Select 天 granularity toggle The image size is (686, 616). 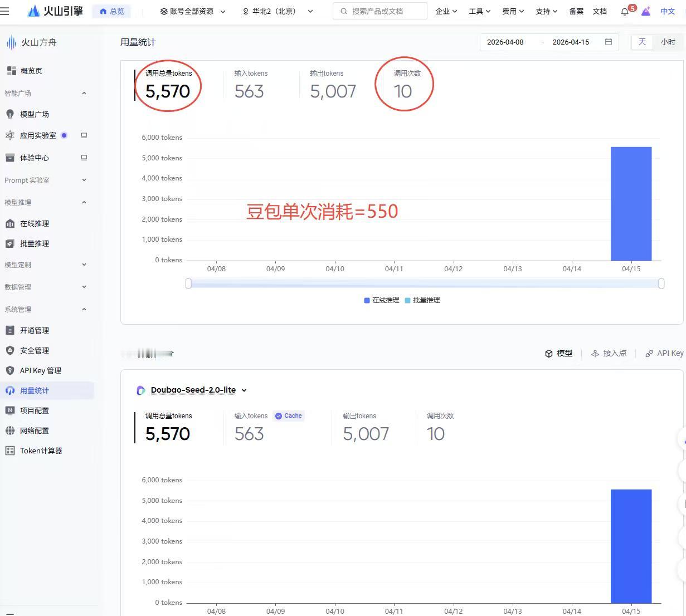click(x=642, y=42)
